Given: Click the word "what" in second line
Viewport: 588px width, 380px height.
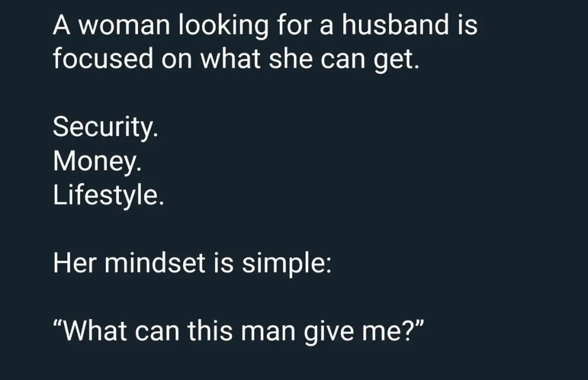Looking at the screenshot, I should coord(236,59).
